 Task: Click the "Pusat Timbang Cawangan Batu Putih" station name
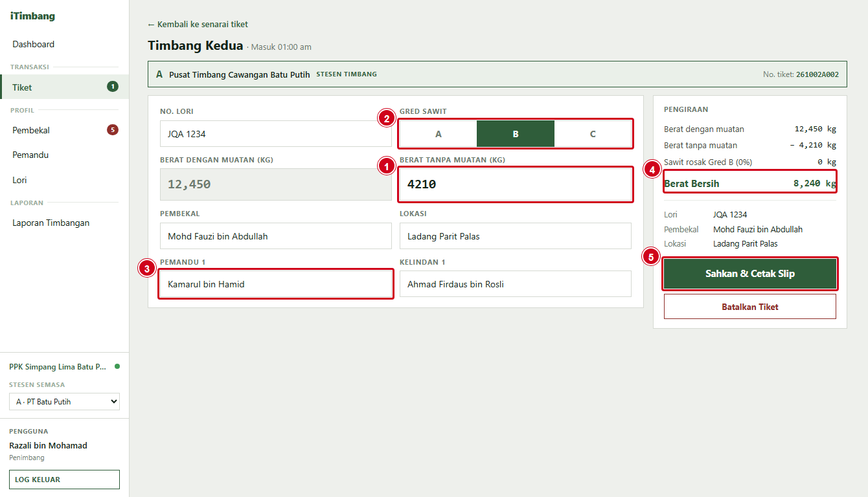click(240, 74)
